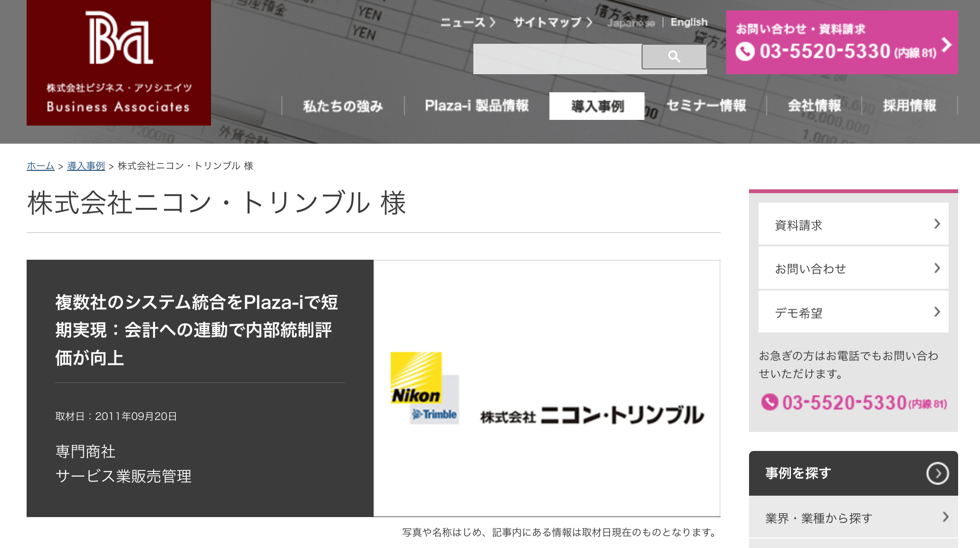This screenshot has width=980, height=548.
Task: Click the 導入事例 breadcrumb link
Action: [x=86, y=166]
